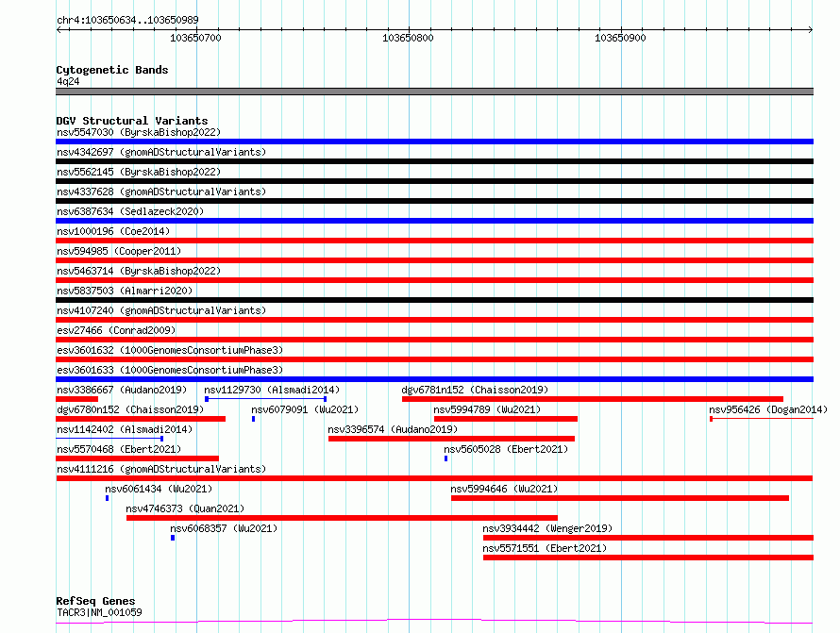Click the red bar under nsv5994789
Image resolution: width=840 pixels, height=633 pixels.
(x=506, y=419)
